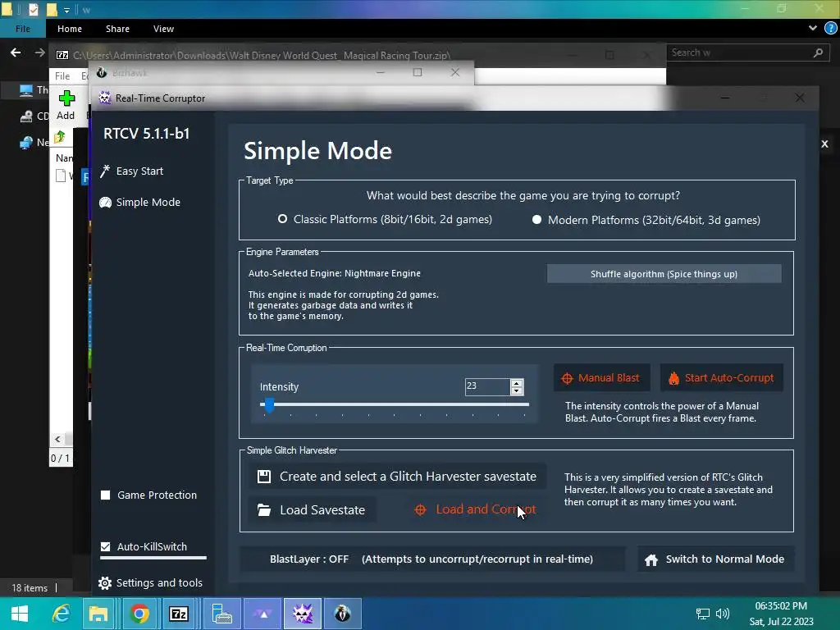Start Auto-Corrupt
This screenshot has width=840, height=630.
721,377
